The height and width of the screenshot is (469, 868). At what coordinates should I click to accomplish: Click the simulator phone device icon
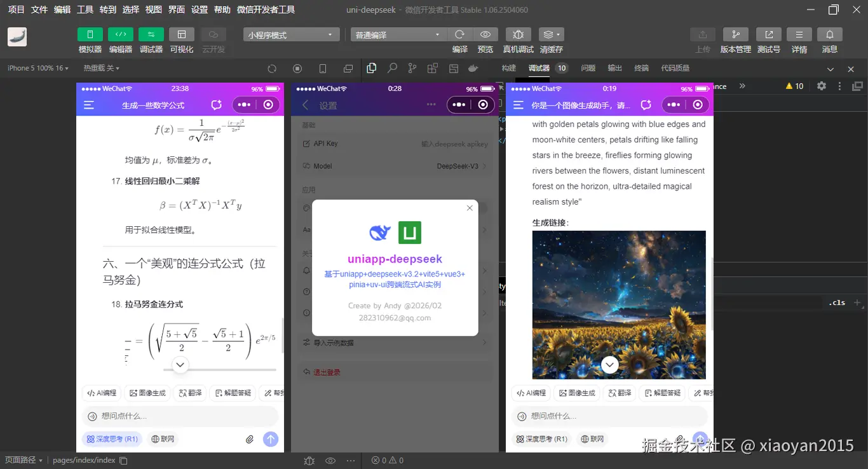point(323,69)
